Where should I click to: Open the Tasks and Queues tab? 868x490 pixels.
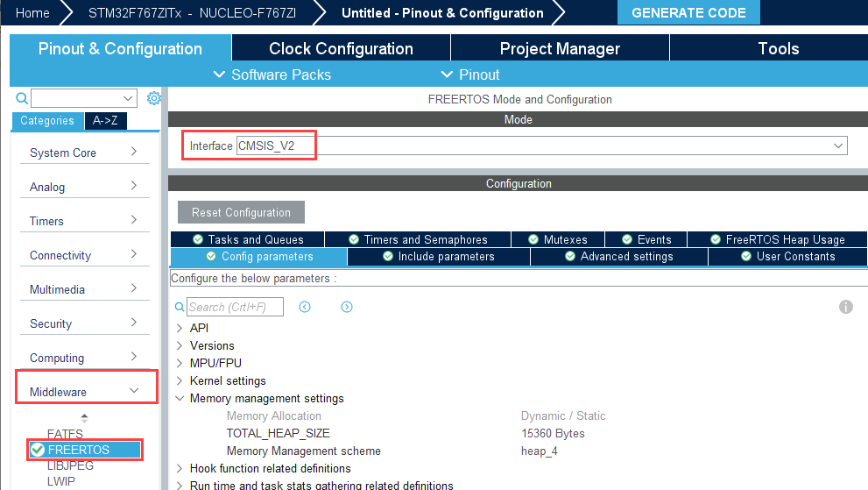click(x=247, y=239)
